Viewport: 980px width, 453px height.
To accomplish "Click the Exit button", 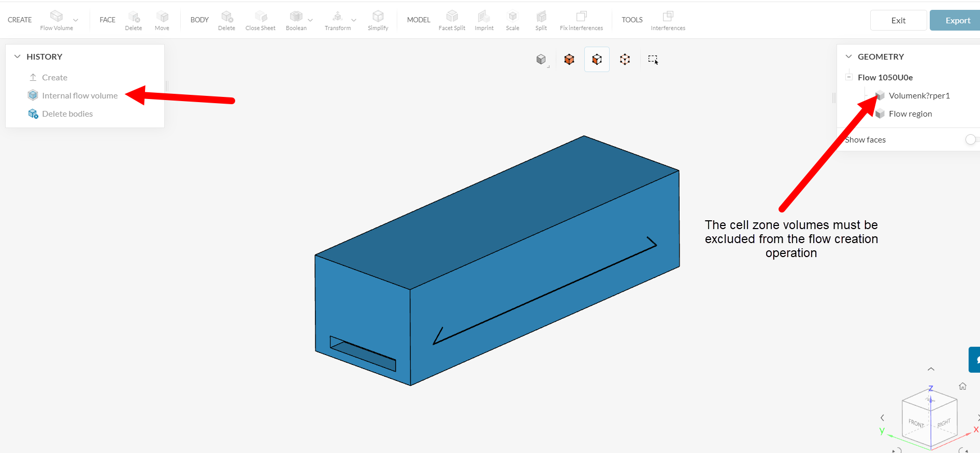I will pos(898,20).
